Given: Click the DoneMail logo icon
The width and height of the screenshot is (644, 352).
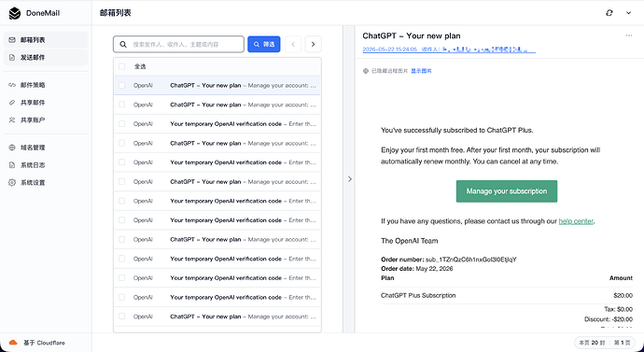Looking at the screenshot, I should [x=14, y=13].
